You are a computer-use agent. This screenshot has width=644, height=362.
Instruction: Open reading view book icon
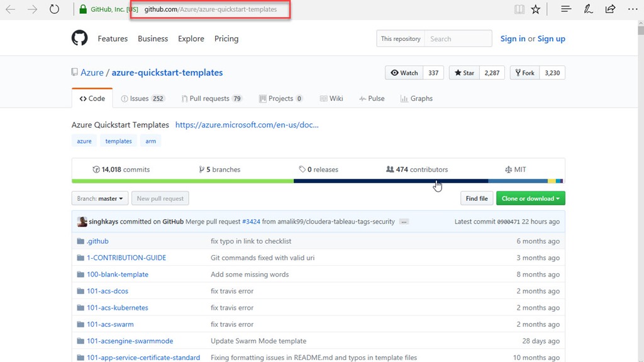pyautogui.click(x=519, y=9)
